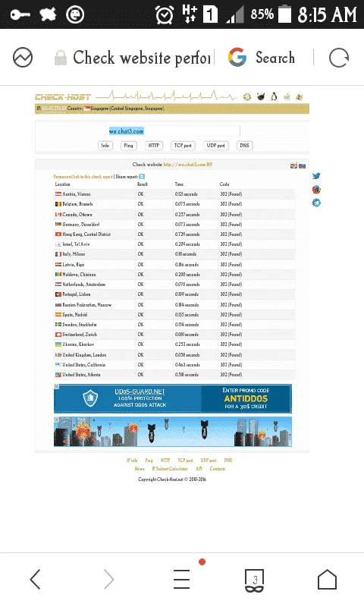This screenshot has height=607, width=364.
Task: Click the IP address link in yellow bar
Action: click(x=54, y=109)
